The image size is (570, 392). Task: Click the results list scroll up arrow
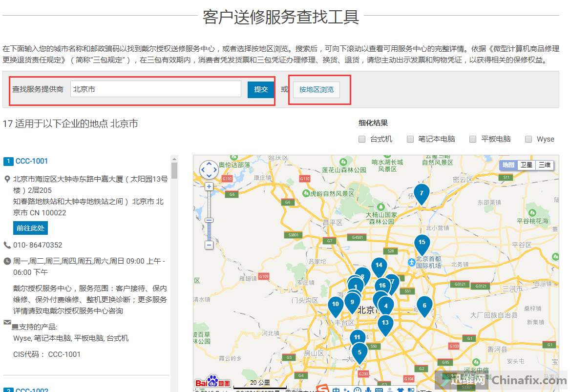click(174, 159)
